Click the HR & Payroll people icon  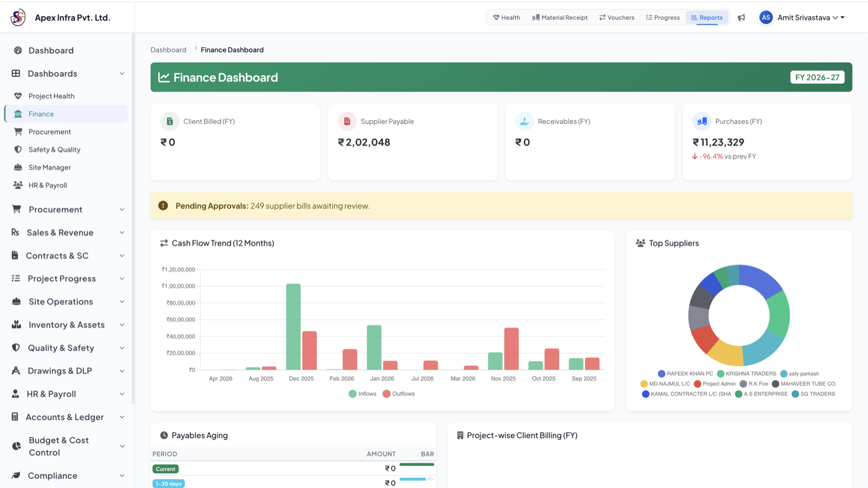[18, 185]
